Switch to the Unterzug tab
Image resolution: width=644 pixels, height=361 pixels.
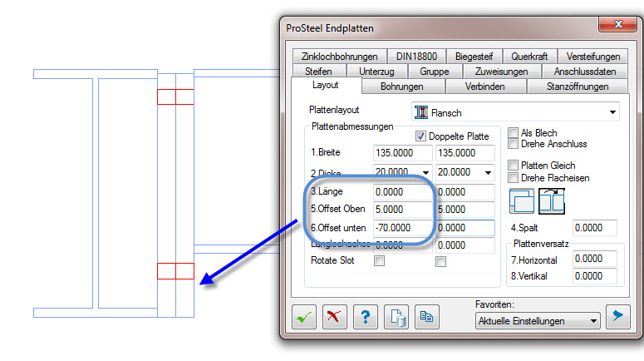pyautogui.click(x=376, y=72)
